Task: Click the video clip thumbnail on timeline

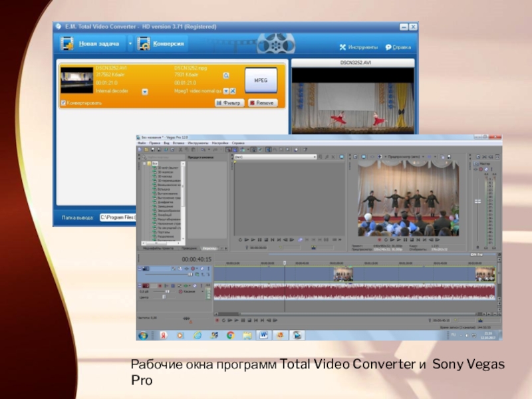Action: point(343,274)
